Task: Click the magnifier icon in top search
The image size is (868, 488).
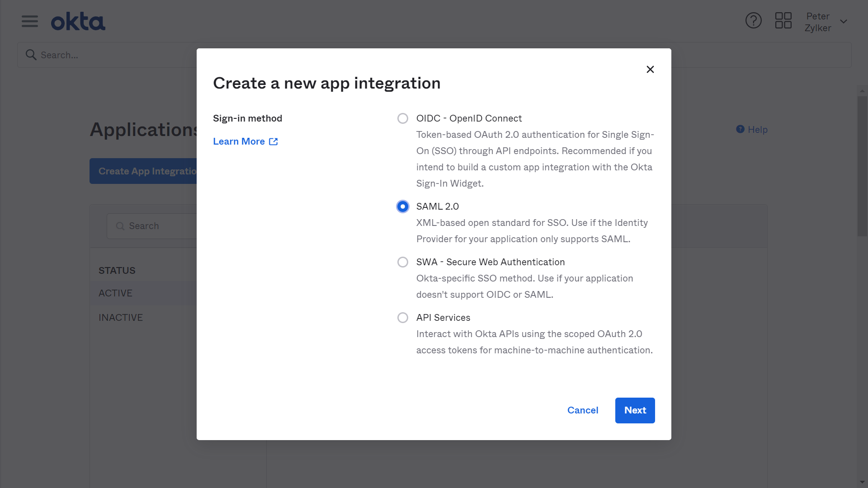Action: pyautogui.click(x=31, y=55)
